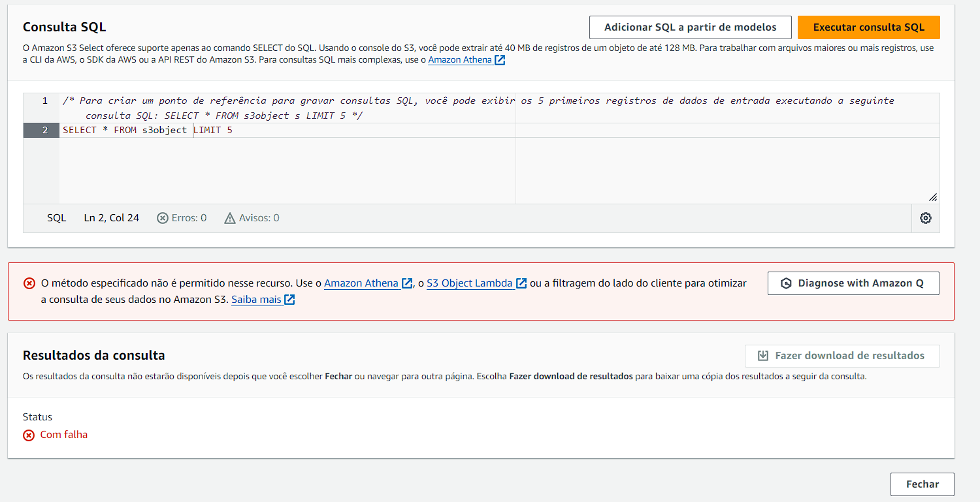The image size is (980, 502).
Task: Click the Status label
Action: click(x=37, y=417)
